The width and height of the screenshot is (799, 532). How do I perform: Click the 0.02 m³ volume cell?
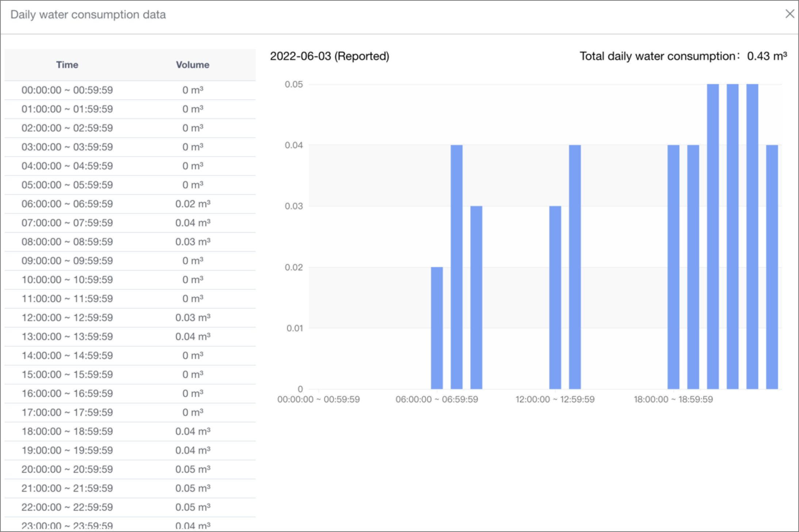tap(193, 204)
